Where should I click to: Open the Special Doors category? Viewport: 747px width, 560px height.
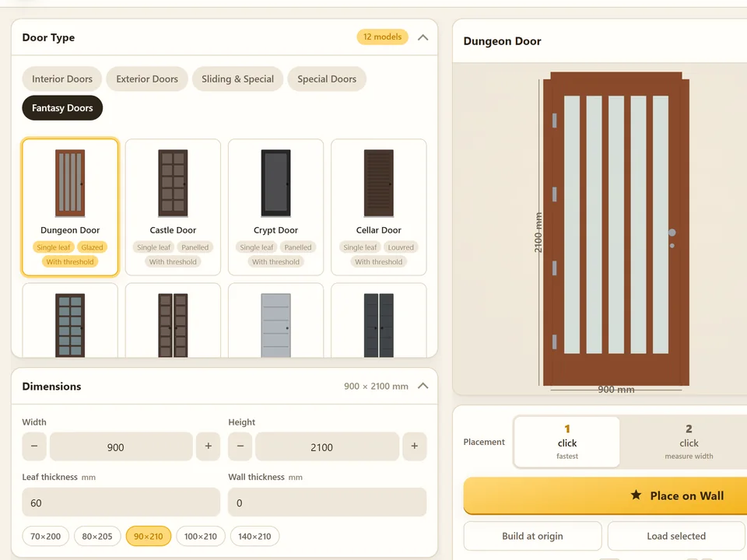point(327,79)
